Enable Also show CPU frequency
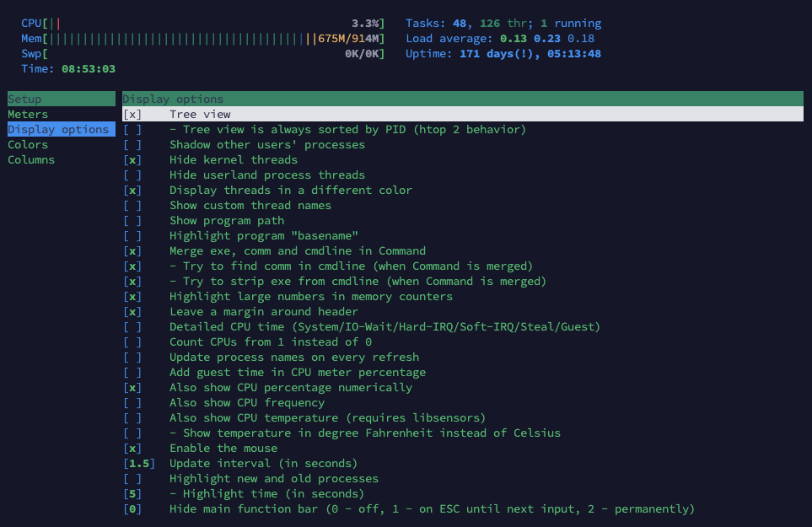Screen dimensions: 812x527 [x=132, y=403]
